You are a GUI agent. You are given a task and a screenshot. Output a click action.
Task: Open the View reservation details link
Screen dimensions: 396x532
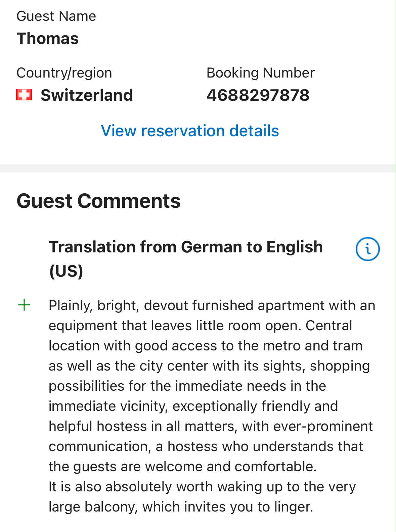point(190,131)
